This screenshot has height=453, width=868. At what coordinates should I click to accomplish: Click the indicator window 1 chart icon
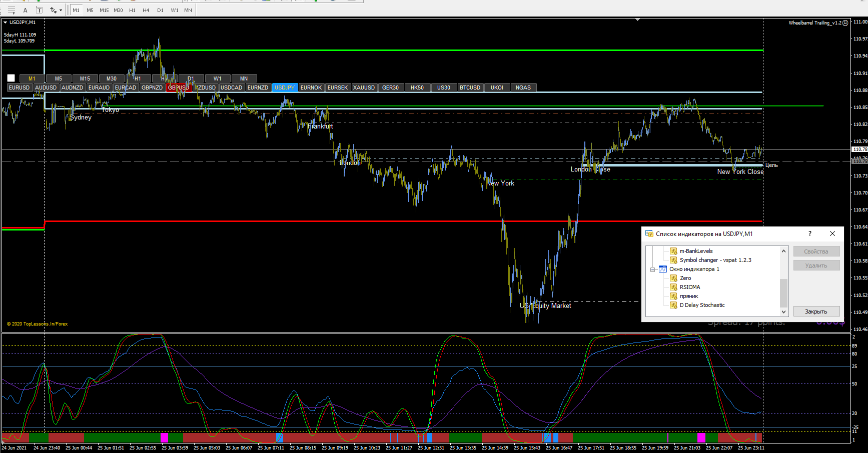pyautogui.click(x=663, y=269)
